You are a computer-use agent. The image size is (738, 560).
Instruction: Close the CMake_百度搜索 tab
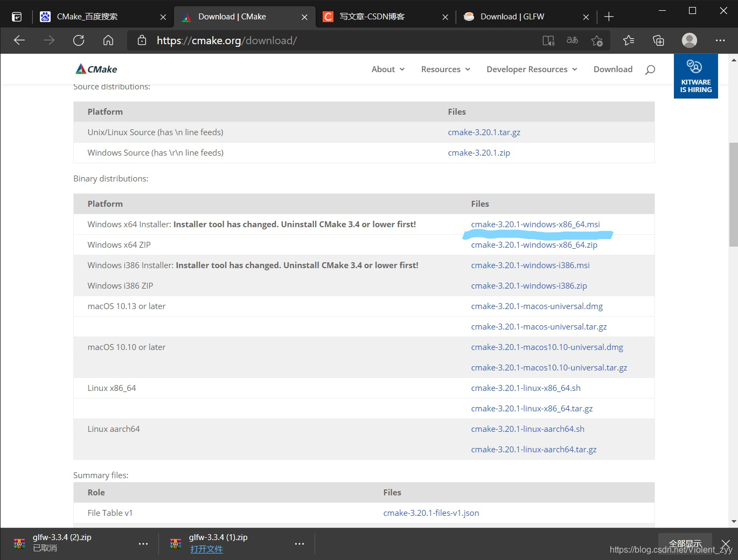point(163,17)
